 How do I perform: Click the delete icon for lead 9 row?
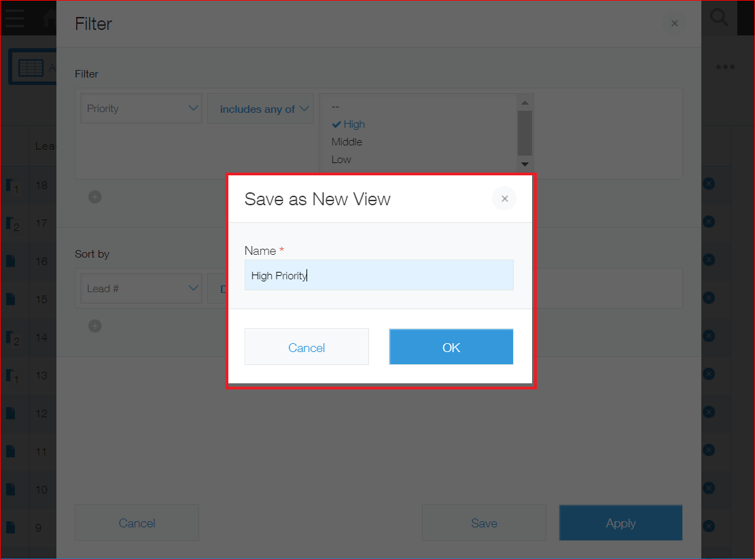click(708, 526)
